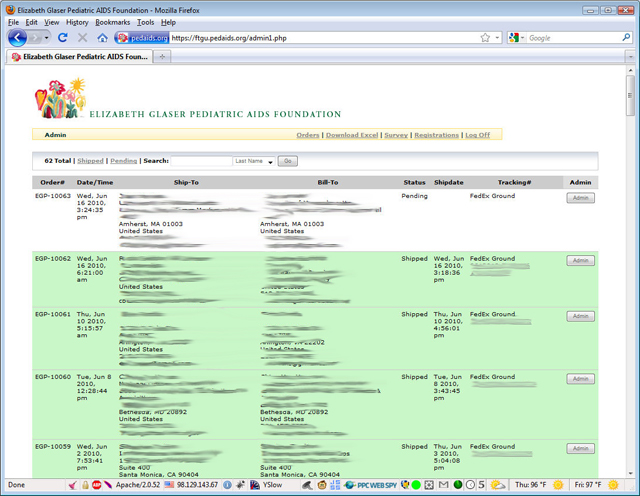Open the Help menu
This screenshot has height=496, width=640.
pyautogui.click(x=168, y=22)
